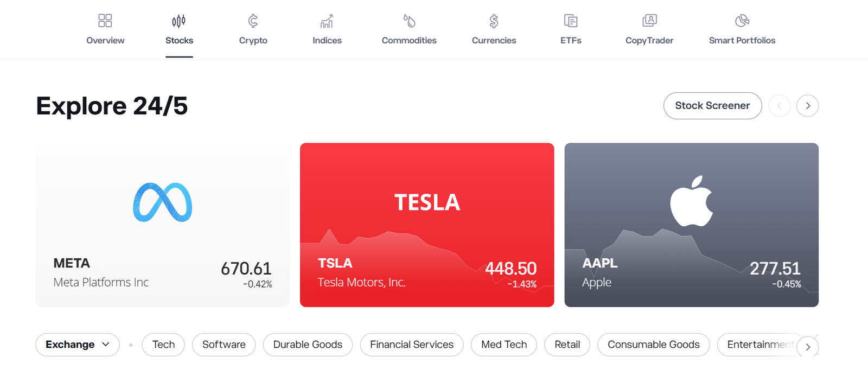This screenshot has height=382, width=868.
Task: Toggle the Tech filter chip
Action: [163, 345]
